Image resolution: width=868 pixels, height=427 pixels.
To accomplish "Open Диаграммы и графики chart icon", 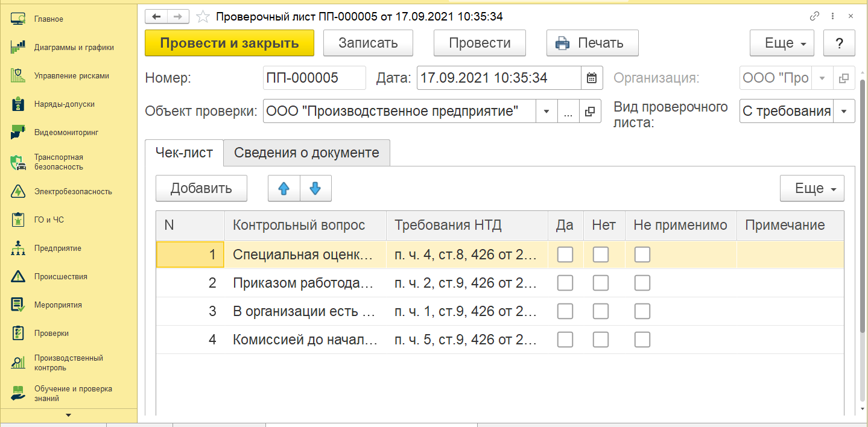I will (x=18, y=47).
